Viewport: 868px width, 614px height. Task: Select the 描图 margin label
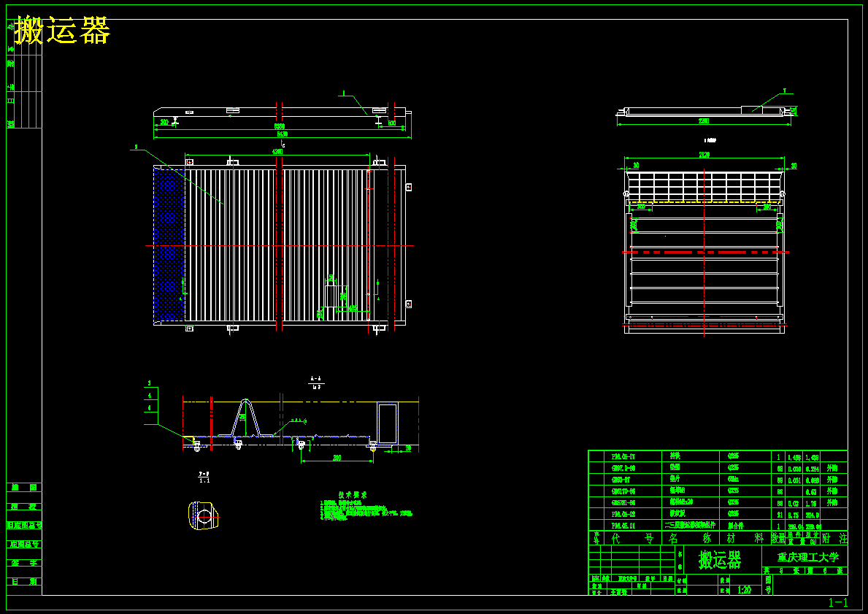(24, 488)
